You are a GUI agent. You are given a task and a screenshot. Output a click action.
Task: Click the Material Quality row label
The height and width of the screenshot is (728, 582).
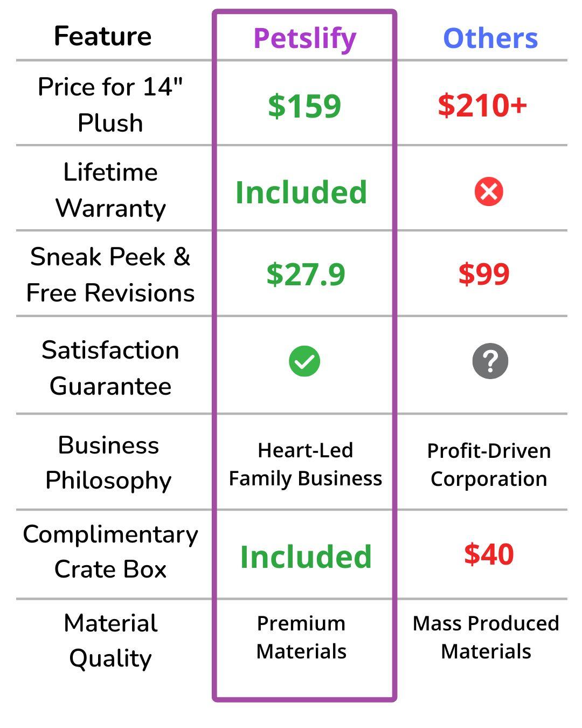pyautogui.click(x=110, y=641)
